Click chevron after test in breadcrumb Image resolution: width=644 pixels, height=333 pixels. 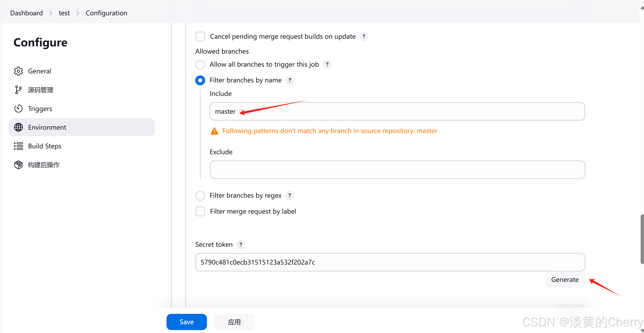78,13
